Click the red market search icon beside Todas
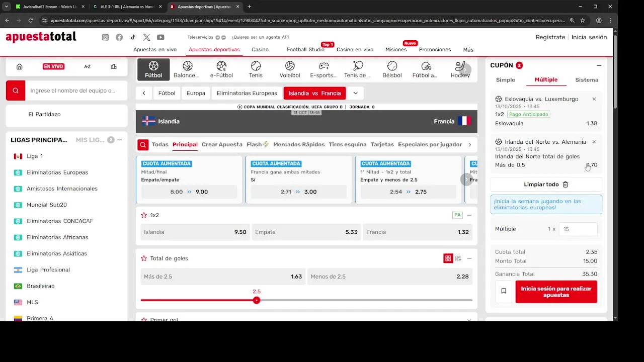The height and width of the screenshot is (362, 644). (143, 145)
